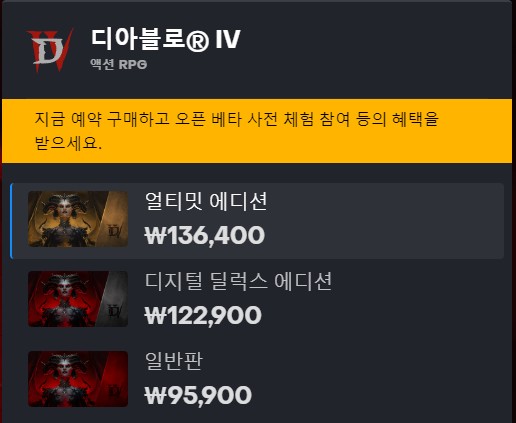
Task: Click the red 일반판 Lilith thumbnail
Action: (78, 379)
